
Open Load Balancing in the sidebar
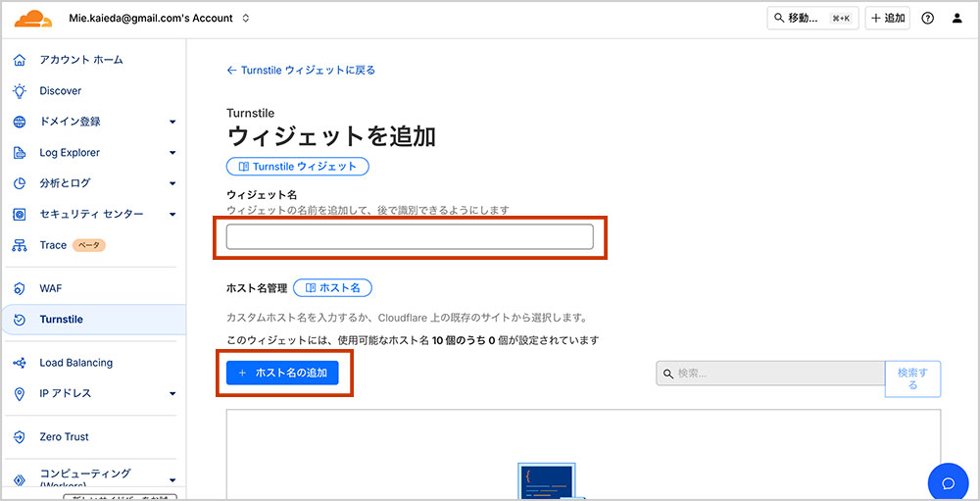pyautogui.click(x=75, y=363)
